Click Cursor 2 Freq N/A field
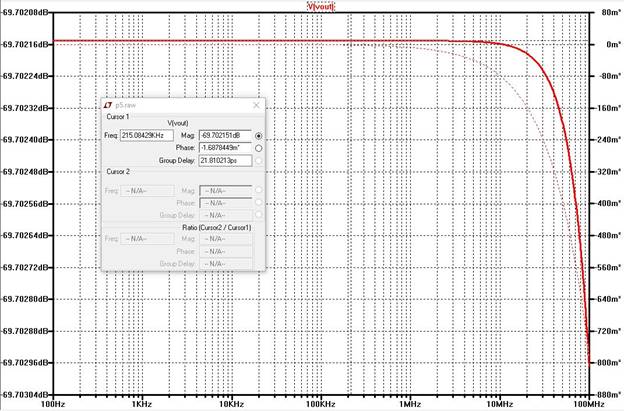This screenshot has width=624, height=411. (x=147, y=191)
